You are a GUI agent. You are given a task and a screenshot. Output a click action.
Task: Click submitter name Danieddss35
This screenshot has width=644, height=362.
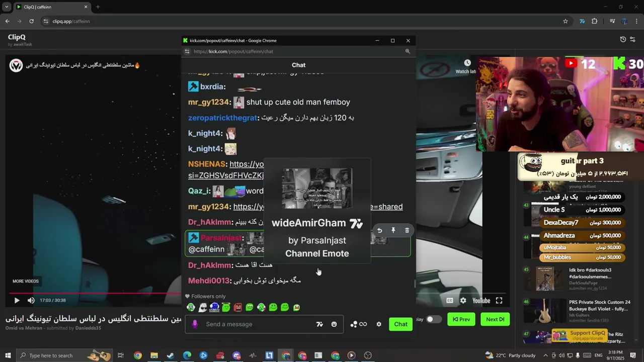(88, 328)
